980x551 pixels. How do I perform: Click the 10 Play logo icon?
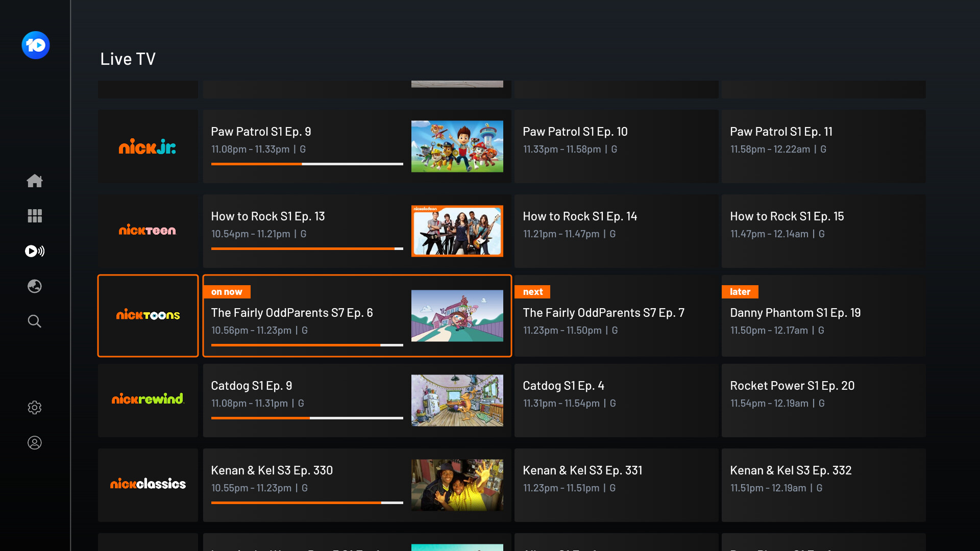coord(35,45)
